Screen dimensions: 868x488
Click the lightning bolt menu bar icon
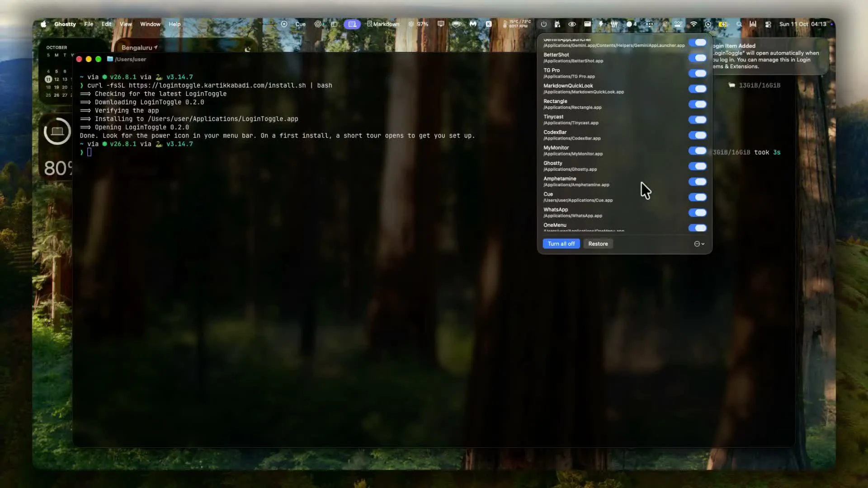pos(601,24)
